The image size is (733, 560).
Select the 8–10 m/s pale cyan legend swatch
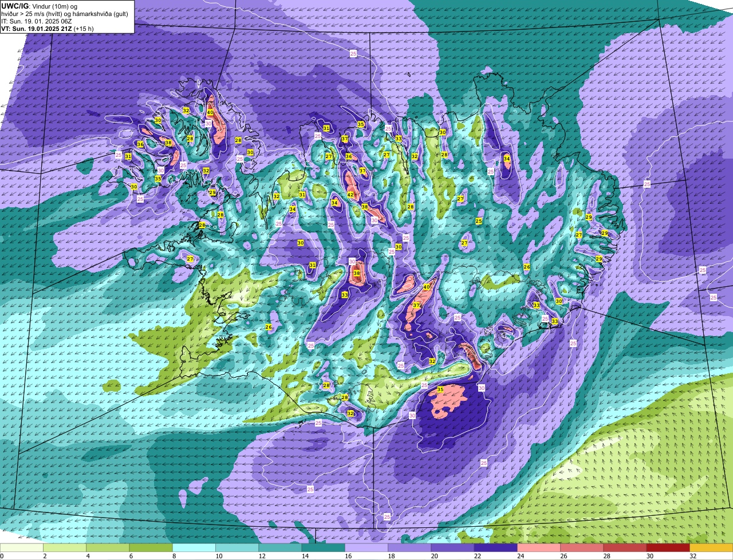click(x=194, y=548)
